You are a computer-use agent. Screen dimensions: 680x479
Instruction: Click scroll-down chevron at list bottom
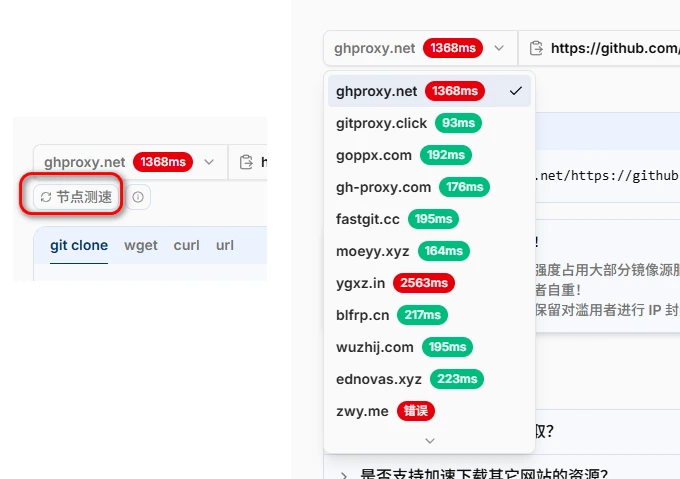430,440
